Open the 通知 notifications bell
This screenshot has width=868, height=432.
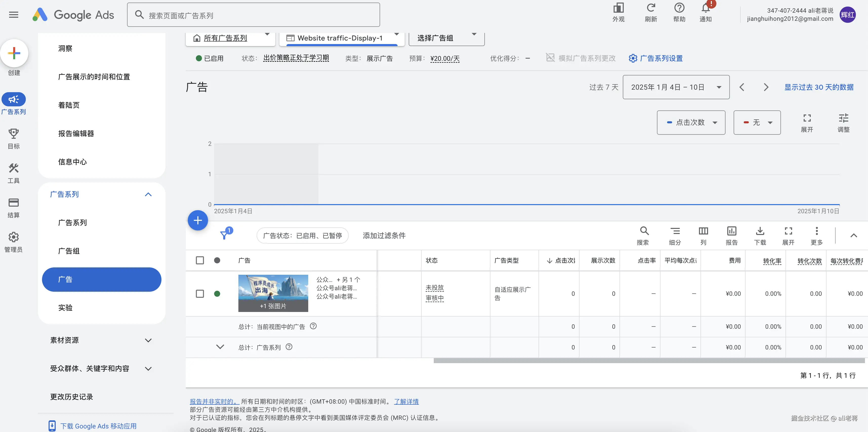[706, 8]
